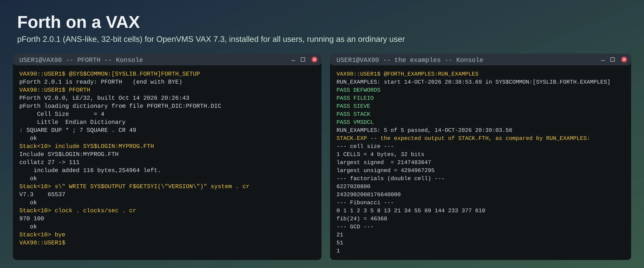Click the '970 100' output line
This screenshot has width=644, height=268.
[32, 218]
